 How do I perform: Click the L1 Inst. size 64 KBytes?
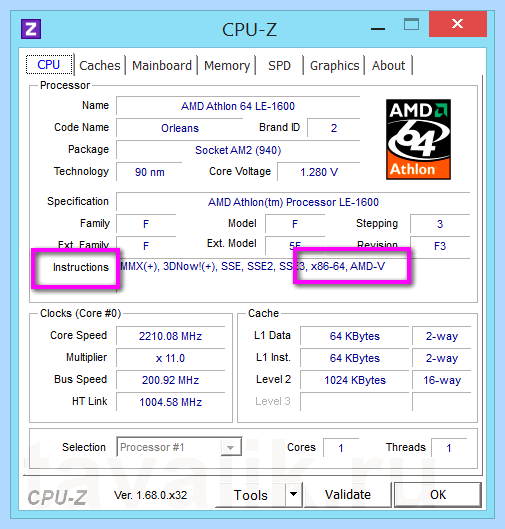pos(355,358)
